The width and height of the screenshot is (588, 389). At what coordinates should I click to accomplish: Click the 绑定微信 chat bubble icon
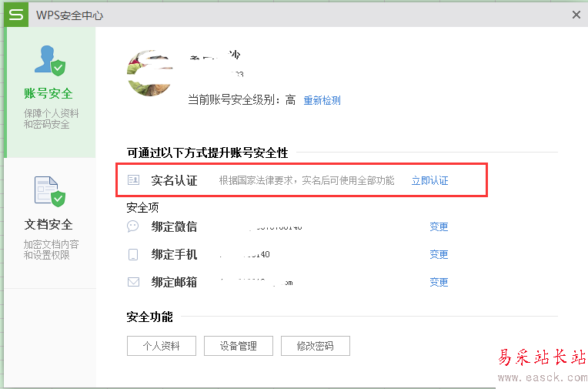pos(132,226)
